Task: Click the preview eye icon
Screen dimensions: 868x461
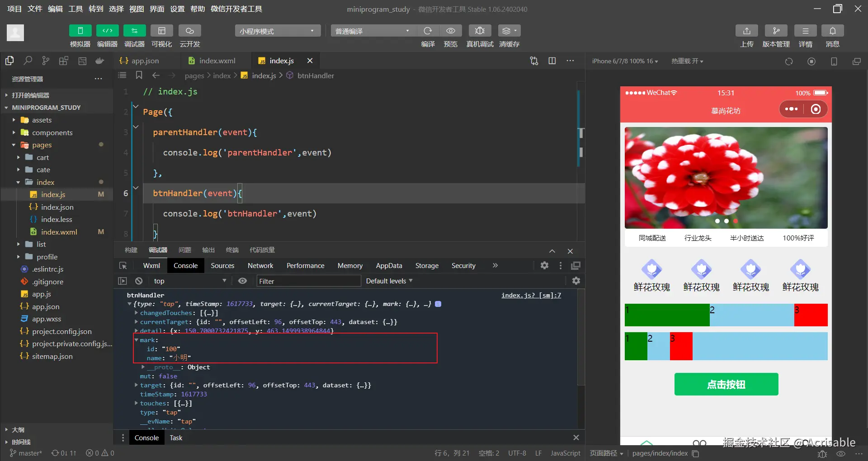Action: click(451, 31)
